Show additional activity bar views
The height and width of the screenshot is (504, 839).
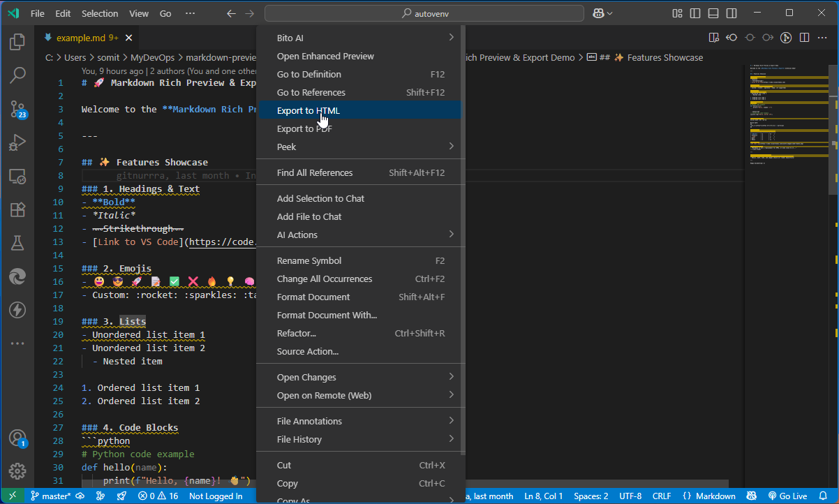(17, 343)
